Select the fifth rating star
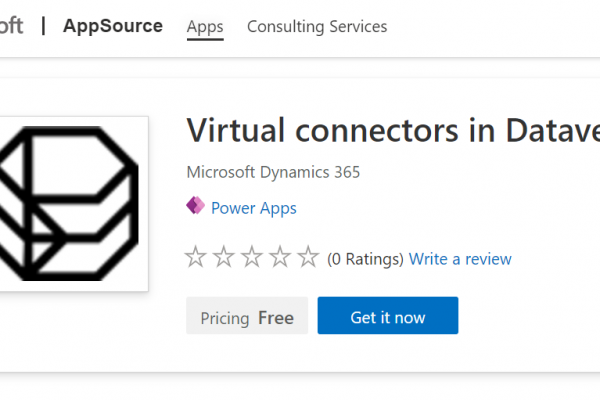The height and width of the screenshot is (400, 600). [x=308, y=257]
